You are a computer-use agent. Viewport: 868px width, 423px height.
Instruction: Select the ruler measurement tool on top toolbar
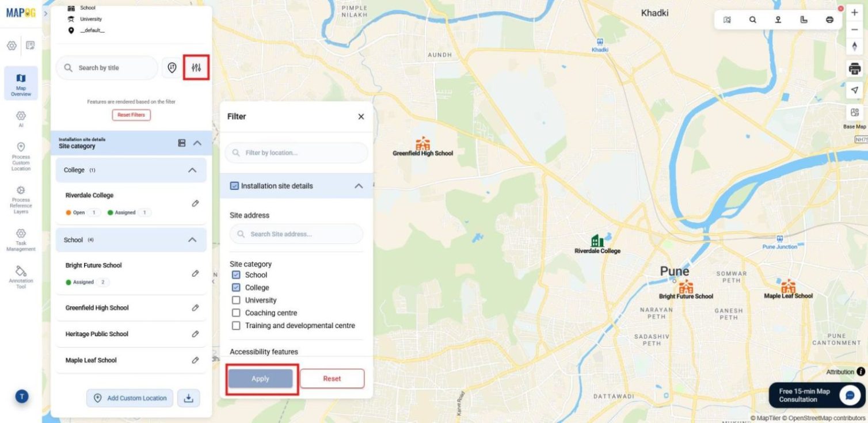pos(803,19)
